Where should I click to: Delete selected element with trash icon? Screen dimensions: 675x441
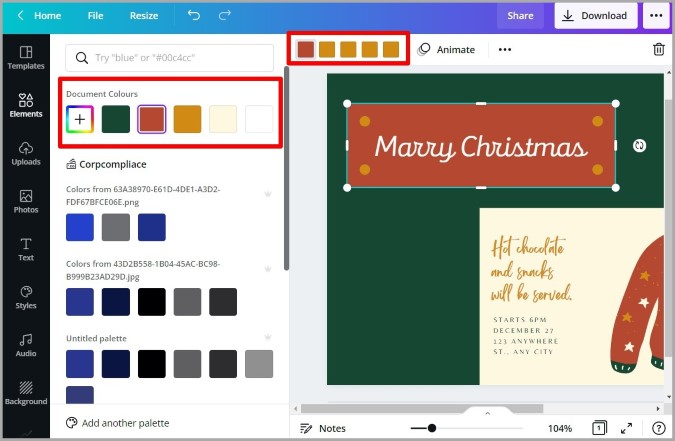pos(659,50)
